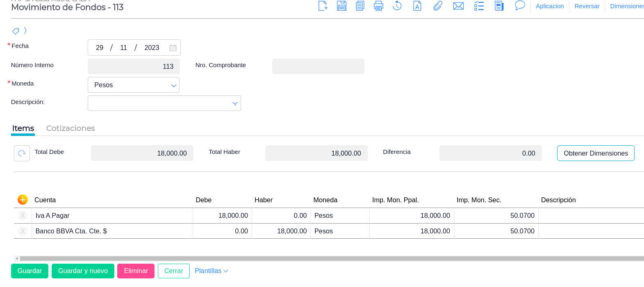Click the Obtener Dimensiones button
Screen dimensions: 644x287
pyautogui.click(x=595, y=153)
